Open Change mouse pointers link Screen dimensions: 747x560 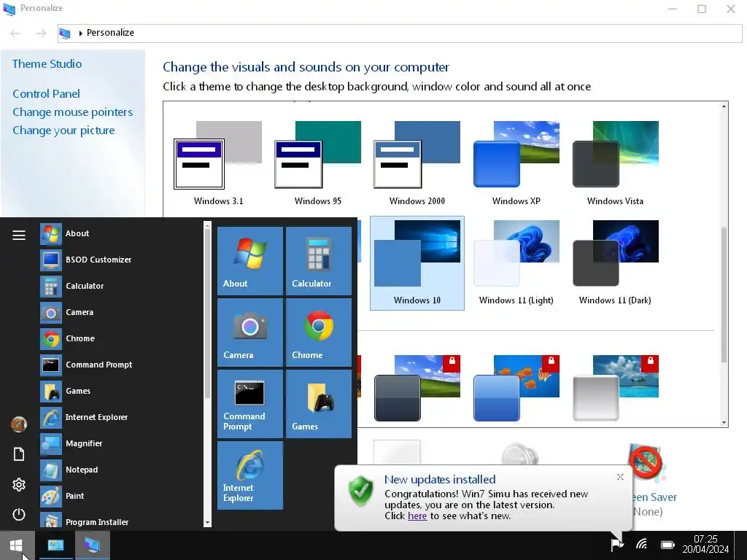click(72, 112)
